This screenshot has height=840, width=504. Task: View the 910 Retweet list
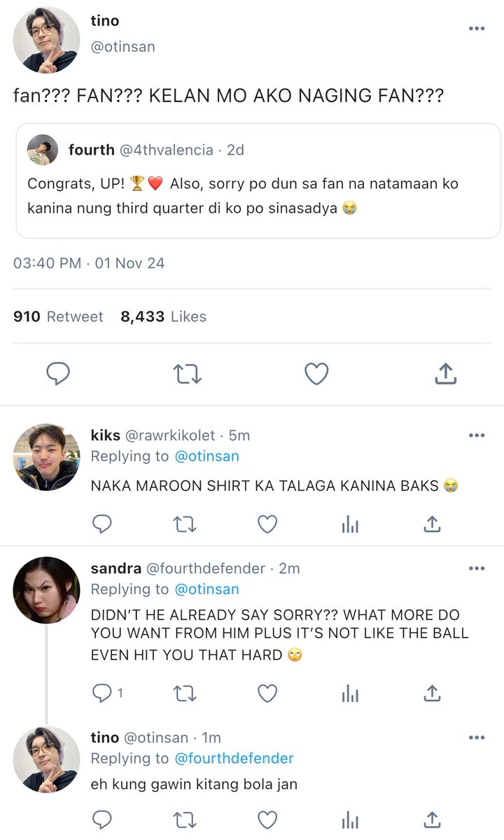58,316
